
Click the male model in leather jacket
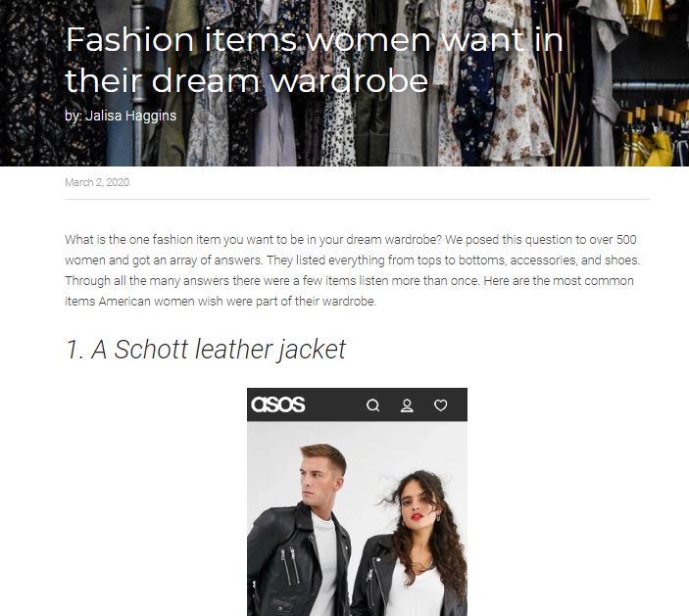(x=303, y=531)
